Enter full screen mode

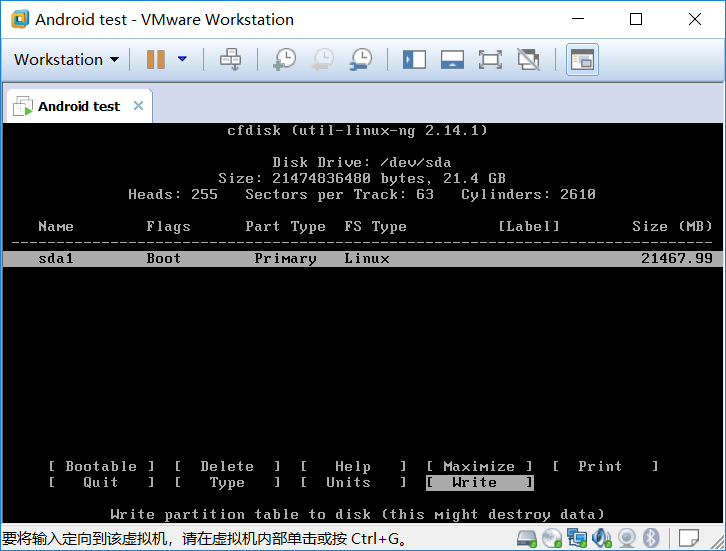[490, 60]
